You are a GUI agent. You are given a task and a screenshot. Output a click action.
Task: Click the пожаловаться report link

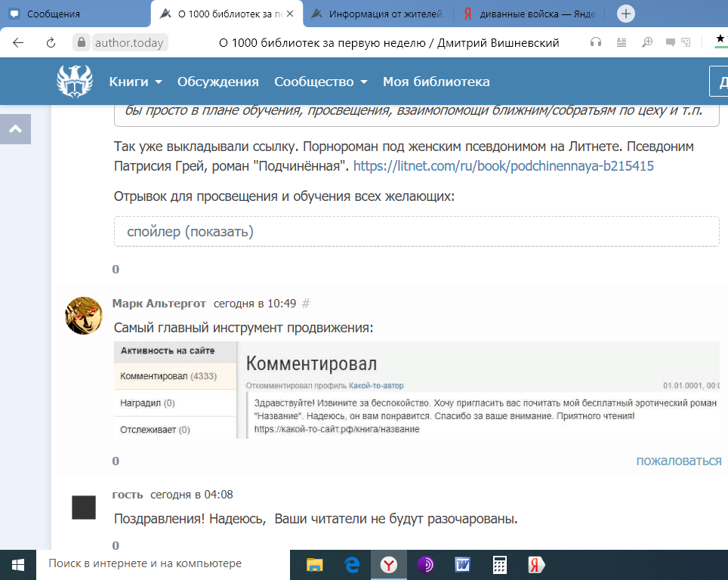coord(677,461)
